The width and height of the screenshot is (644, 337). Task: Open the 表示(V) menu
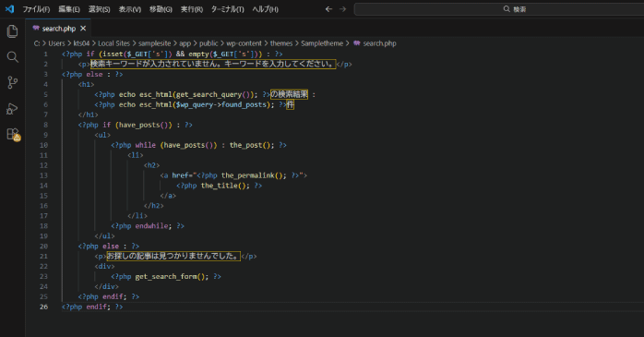pos(130,9)
